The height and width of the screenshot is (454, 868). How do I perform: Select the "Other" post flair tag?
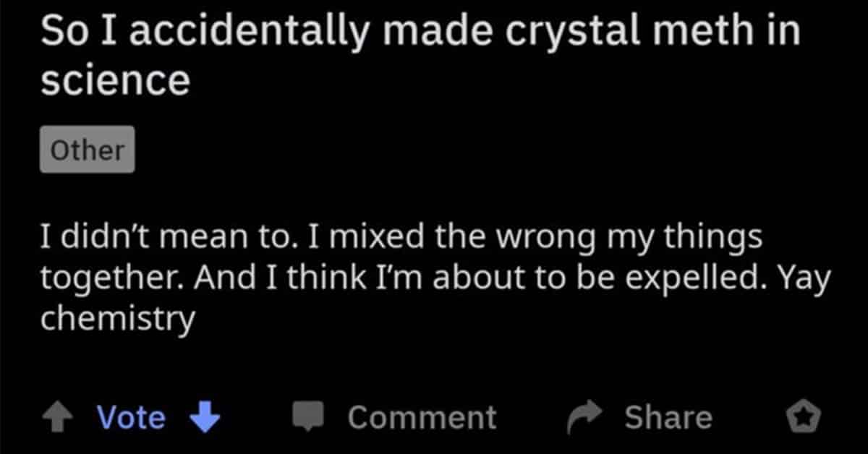88,150
